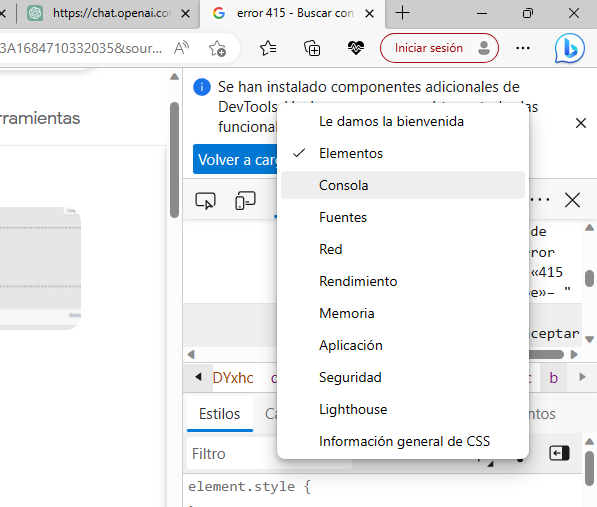Click the DOM tree horizontal scroll right arrow
This screenshot has width=597, height=507.
(x=574, y=355)
